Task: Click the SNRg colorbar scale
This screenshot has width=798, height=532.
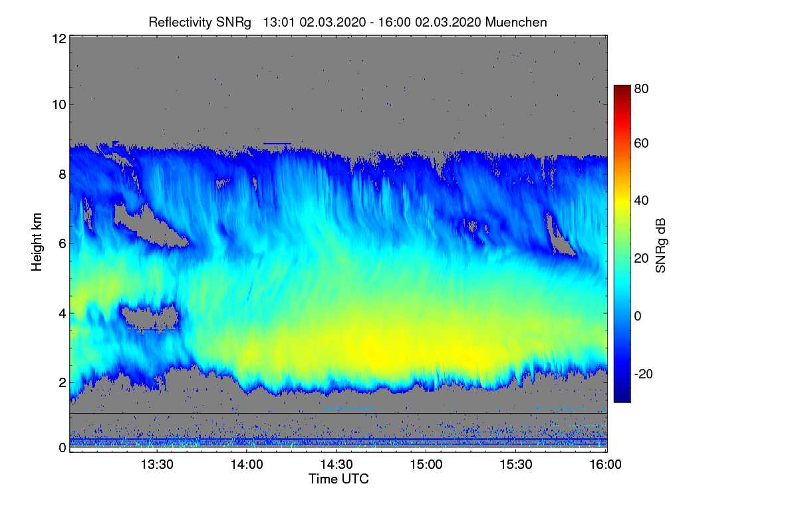Action: (x=622, y=243)
